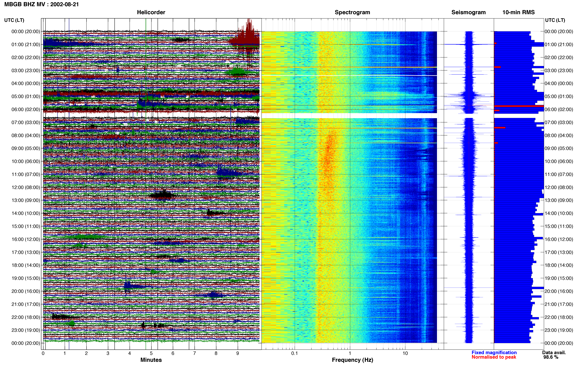Viewport: 588px width, 368px height.
Task: Click RMS-side time label 16:00 (12:00)
Action: pos(559,239)
